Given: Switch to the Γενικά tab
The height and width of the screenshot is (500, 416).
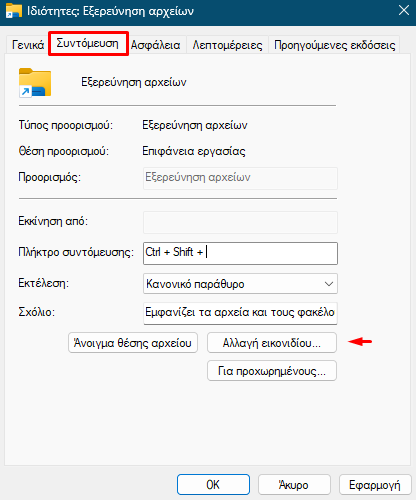Looking at the screenshot, I should (x=28, y=45).
